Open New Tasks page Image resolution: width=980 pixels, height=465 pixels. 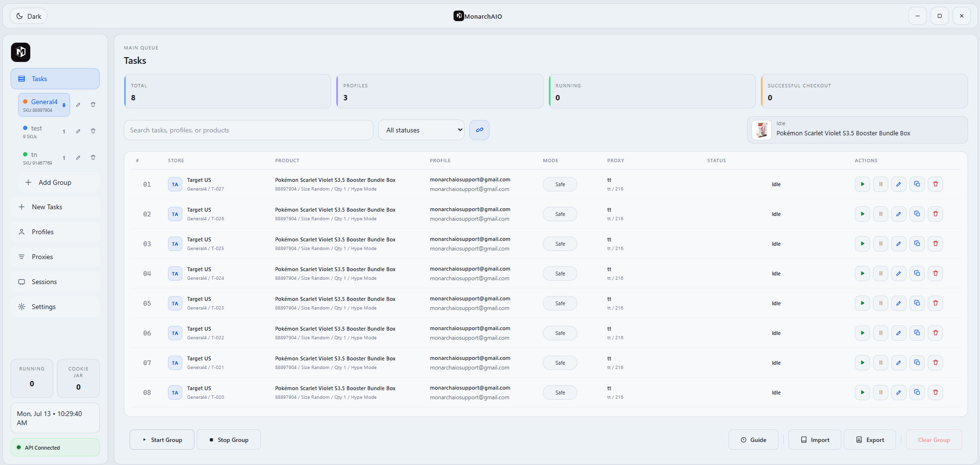pyautogui.click(x=55, y=207)
